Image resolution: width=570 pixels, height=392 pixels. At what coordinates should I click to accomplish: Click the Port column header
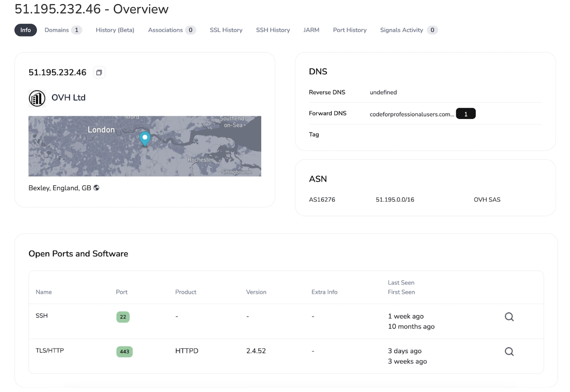(x=122, y=292)
